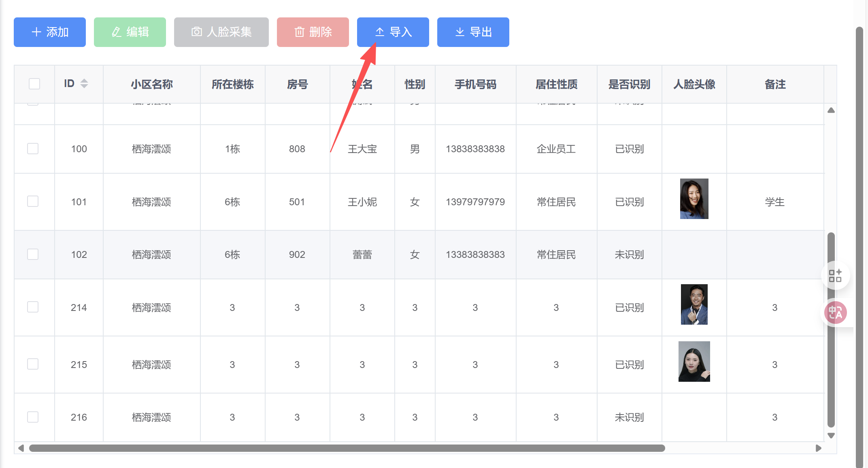Click the 导出 export download button
Screen dimensions: 868x468
click(x=473, y=32)
